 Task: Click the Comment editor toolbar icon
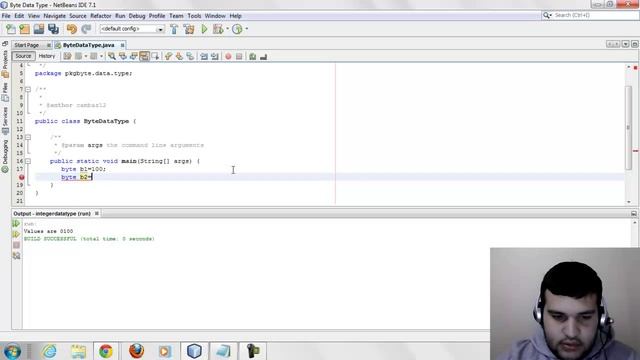(x=253, y=56)
